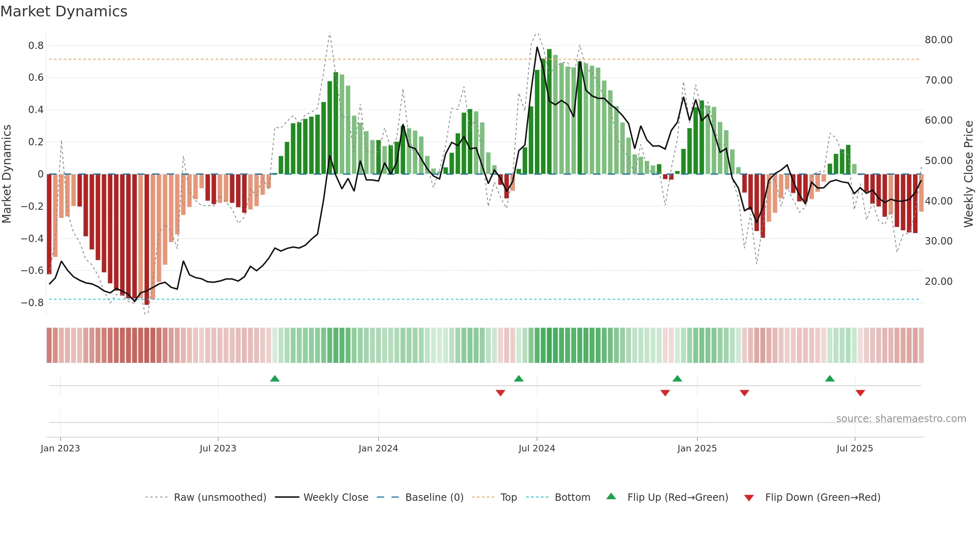Click the pale red end of heatmap strip

(x=921, y=345)
